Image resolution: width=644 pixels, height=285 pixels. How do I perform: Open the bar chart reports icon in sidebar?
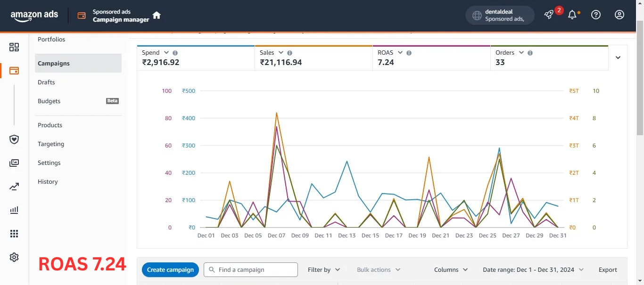click(x=14, y=210)
